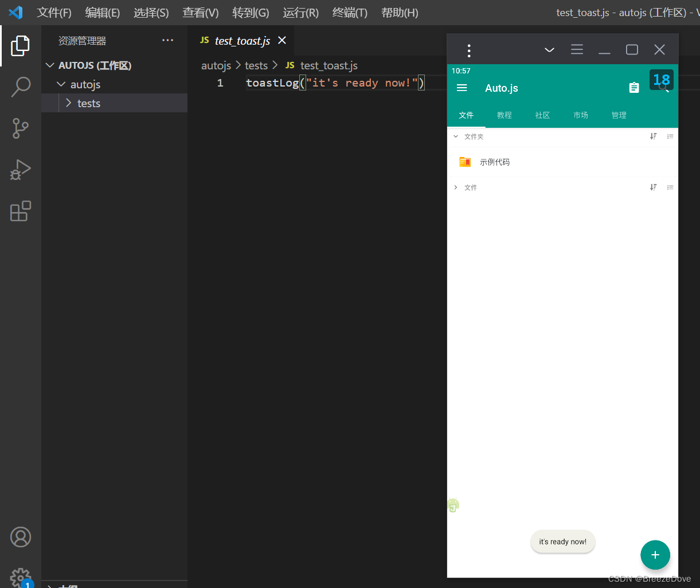
Task: Close the test_toast.js editor tab
Action: [281, 40]
